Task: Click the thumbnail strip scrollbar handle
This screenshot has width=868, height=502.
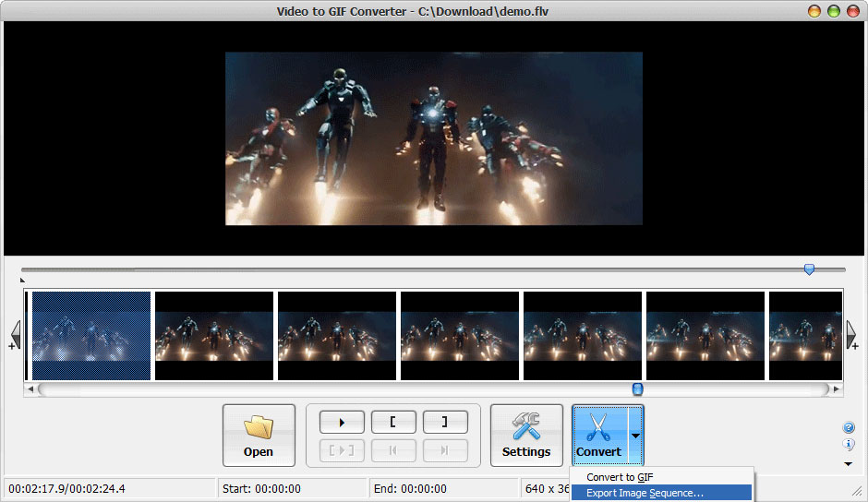Action: click(x=638, y=389)
